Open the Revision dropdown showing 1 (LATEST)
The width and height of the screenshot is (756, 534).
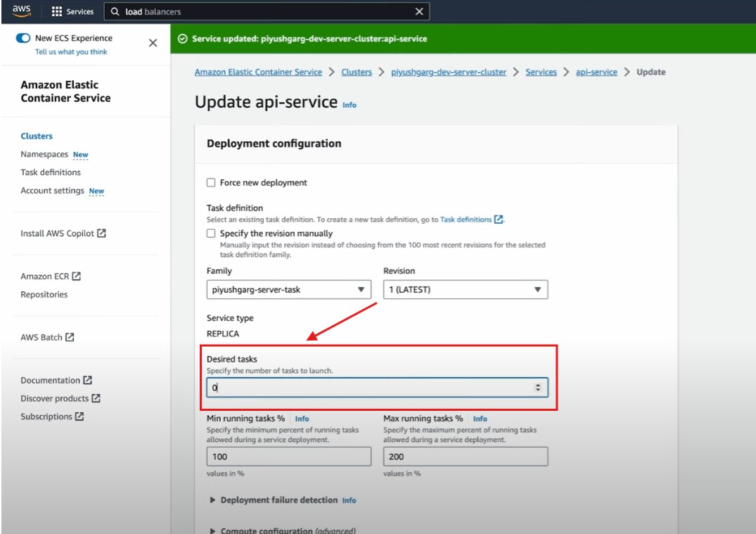click(465, 289)
